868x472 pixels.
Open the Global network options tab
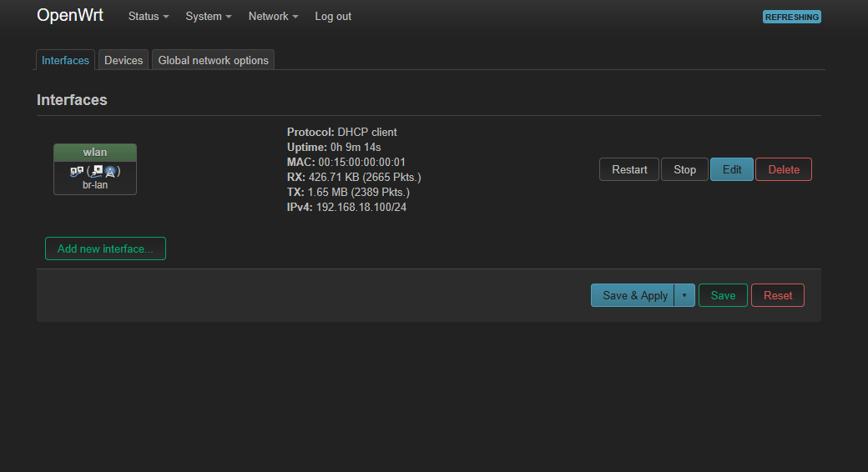coord(213,60)
